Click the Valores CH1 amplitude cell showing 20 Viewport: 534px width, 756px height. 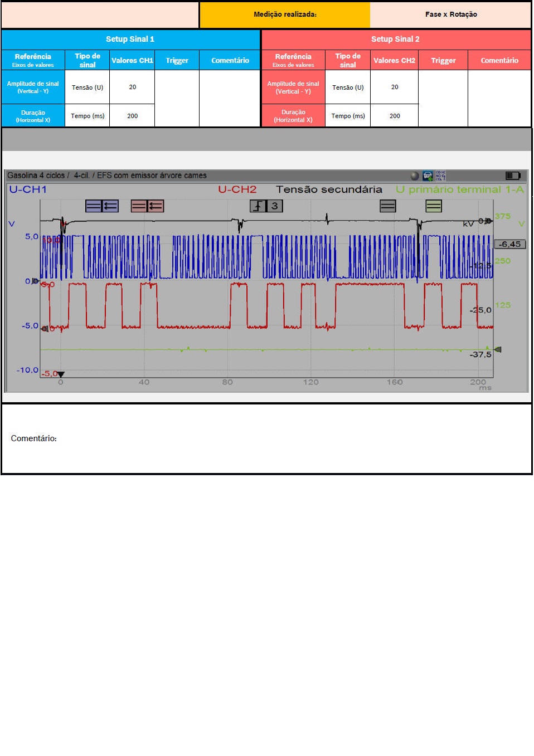pyautogui.click(x=132, y=87)
